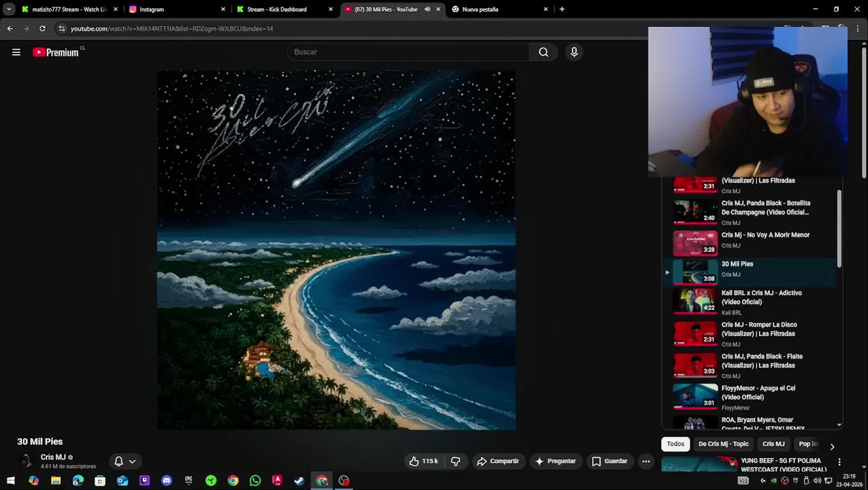Click YUNG BEEF - 5G video thumbnail
868x490 pixels.
[x=699, y=464]
